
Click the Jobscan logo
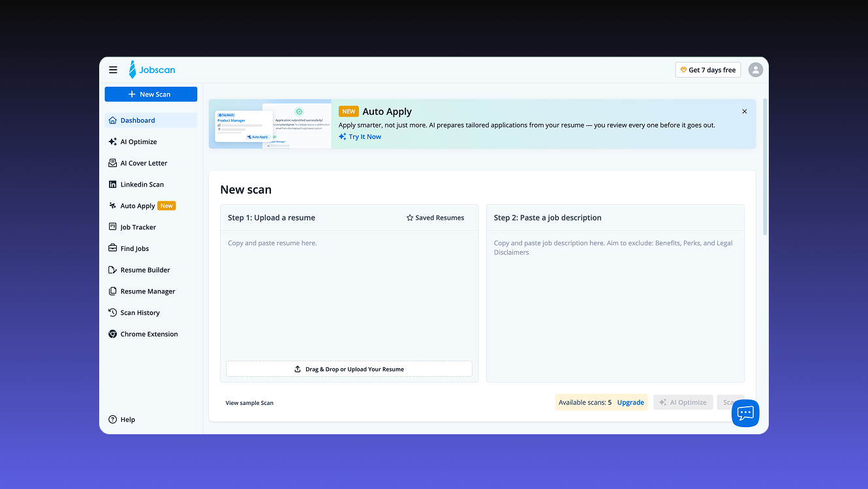tap(152, 70)
